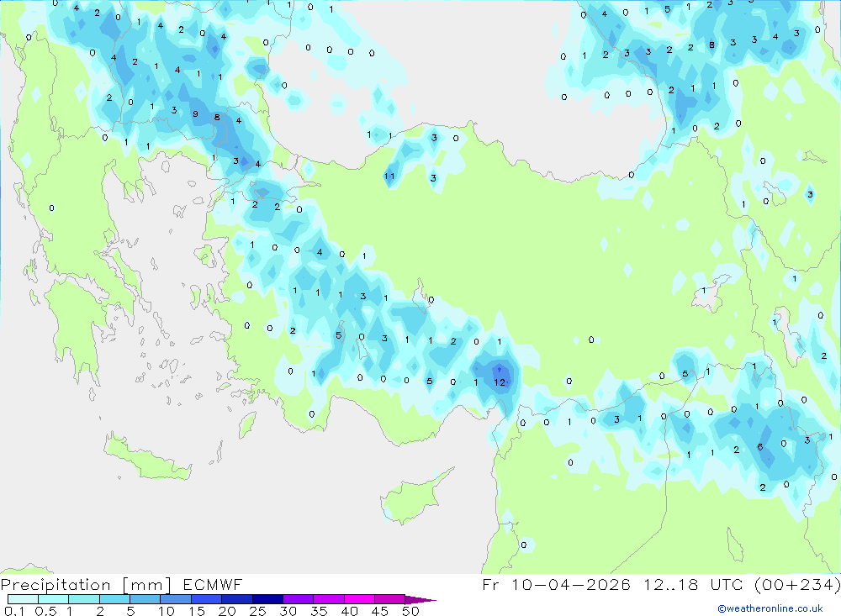This screenshot has width=841, height=616.
Task: Click the 40–45 mm magenta legend swatch
Action: [359, 599]
